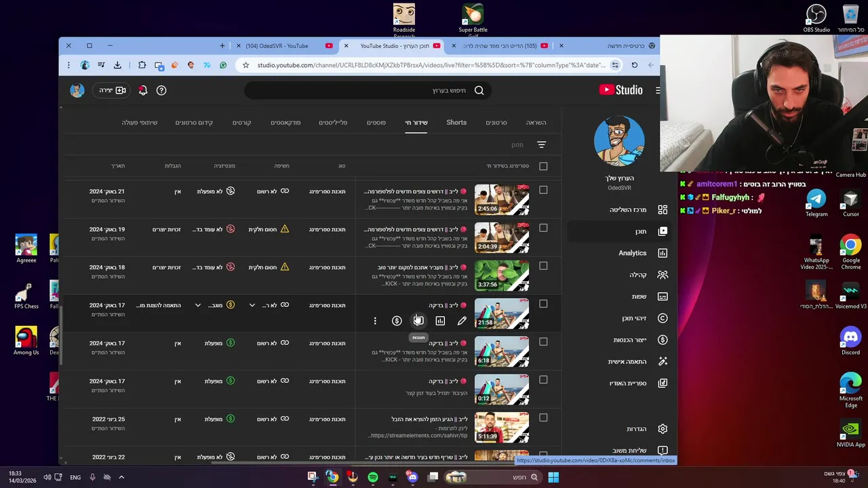Screen dimensions: 868x488
Task: Open the Create (יצירה) dropdown button
Action: [113, 90]
